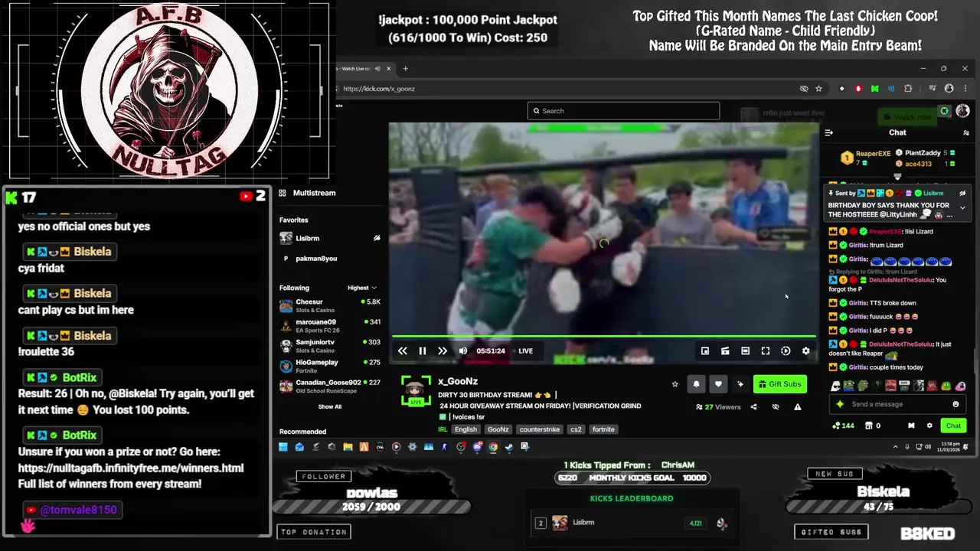Open emoji picker in chat input

coord(955,404)
